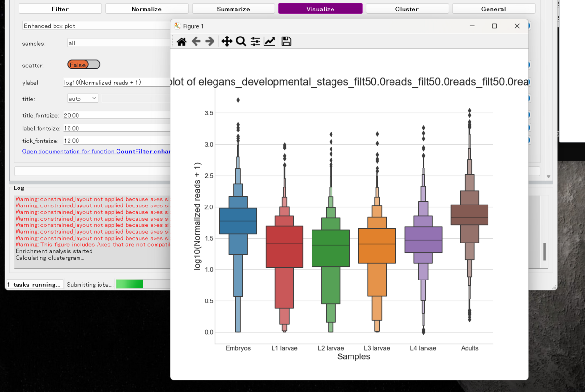The image size is (585, 392).
Task: Go forward to next figure view
Action: click(x=210, y=41)
